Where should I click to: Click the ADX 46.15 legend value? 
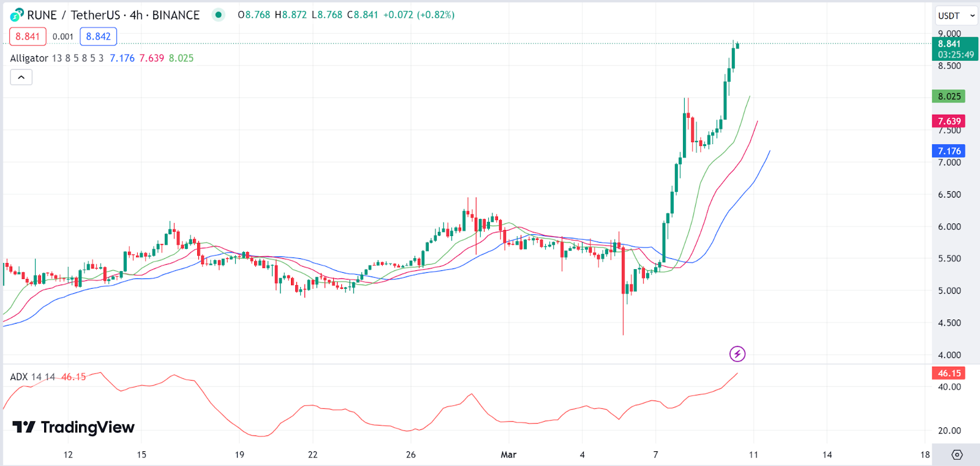coord(73,376)
